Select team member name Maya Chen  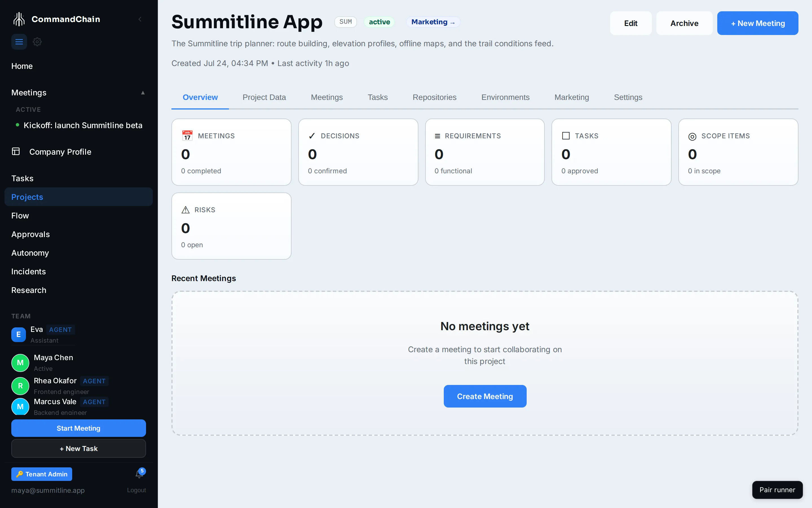pyautogui.click(x=53, y=358)
